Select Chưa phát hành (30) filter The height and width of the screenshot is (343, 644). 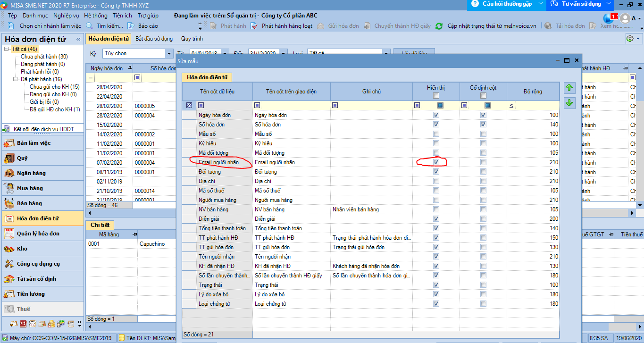coord(44,57)
